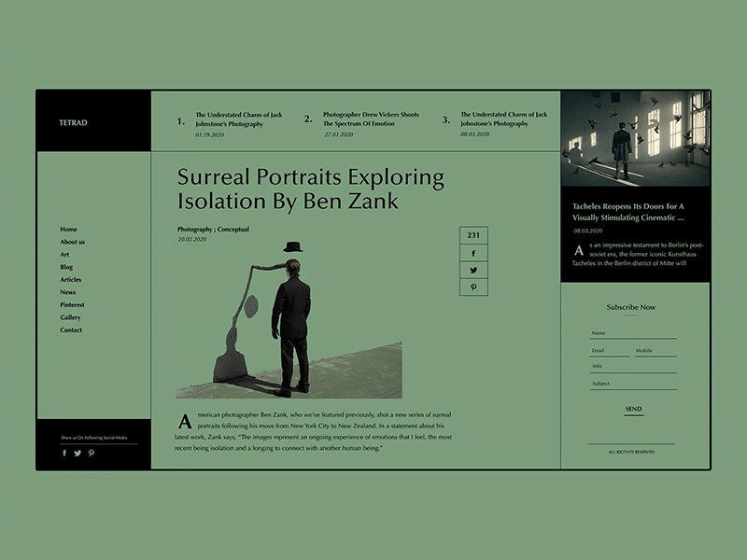Open the About us page
Image resolution: width=747 pixels, height=560 pixels.
pyautogui.click(x=73, y=242)
